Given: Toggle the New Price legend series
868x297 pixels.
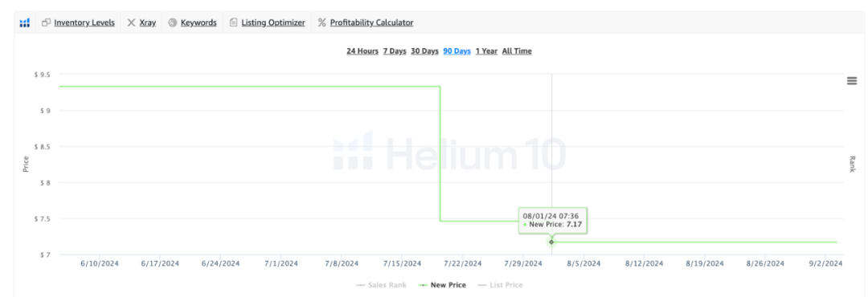Looking at the screenshot, I should [x=442, y=285].
